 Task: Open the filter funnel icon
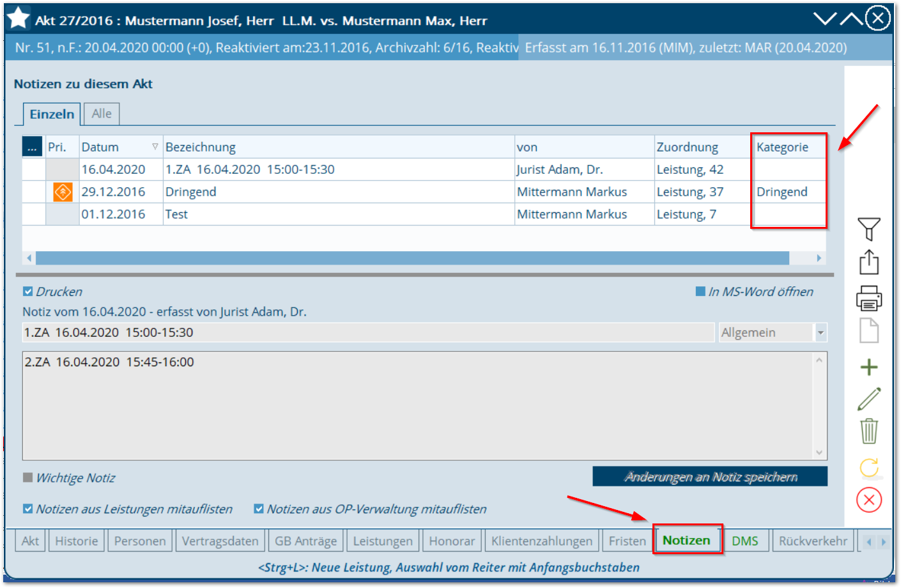click(869, 229)
